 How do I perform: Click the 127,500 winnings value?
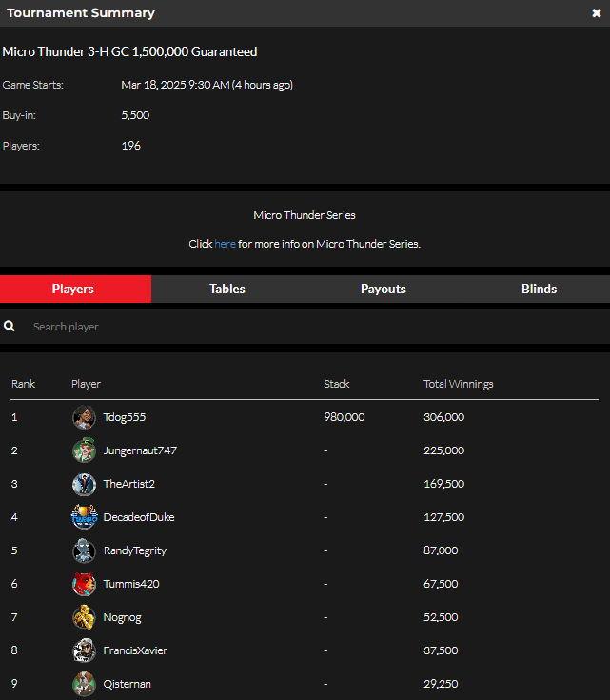pyautogui.click(x=444, y=517)
